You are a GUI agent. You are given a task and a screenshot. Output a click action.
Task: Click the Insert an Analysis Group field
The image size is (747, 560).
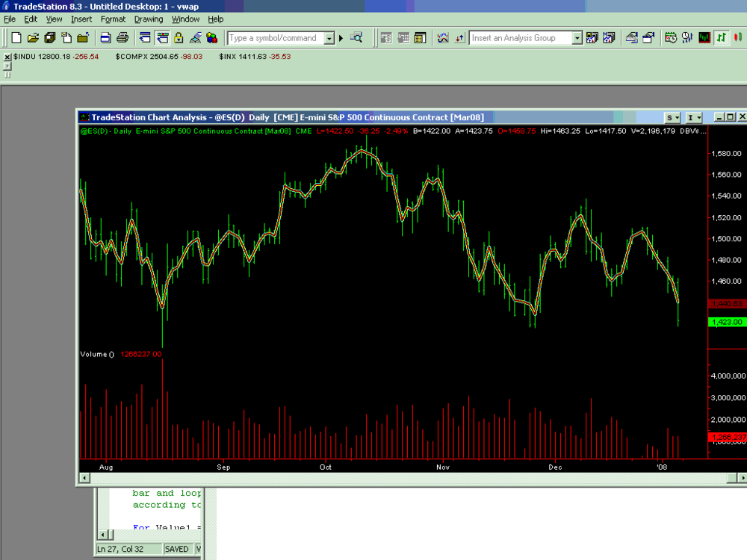(521, 38)
